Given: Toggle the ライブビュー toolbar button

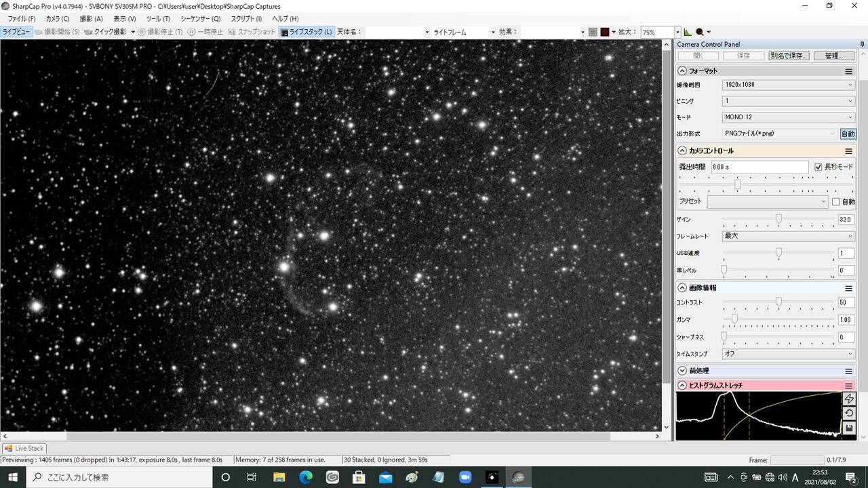Looking at the screenshot, I should pos(16,32).
